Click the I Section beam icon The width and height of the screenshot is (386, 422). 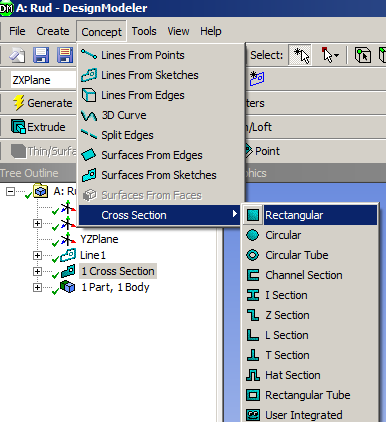tap(253, 295)
